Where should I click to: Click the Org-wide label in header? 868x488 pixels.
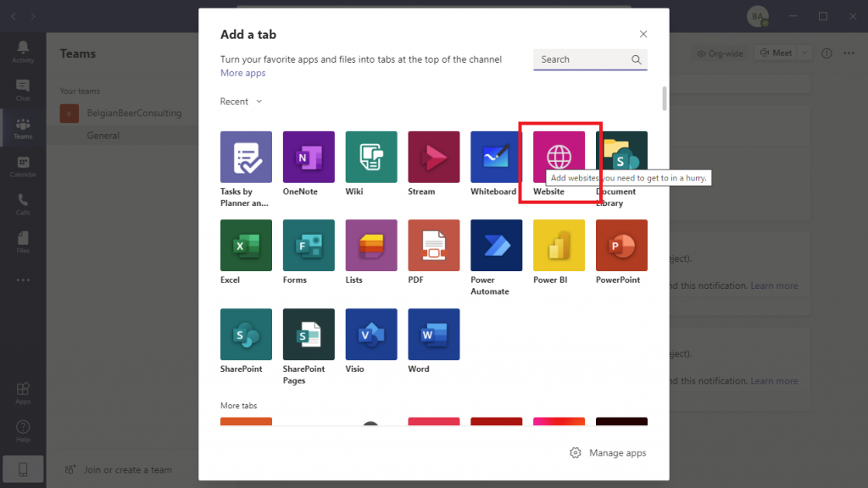point(720,53)
